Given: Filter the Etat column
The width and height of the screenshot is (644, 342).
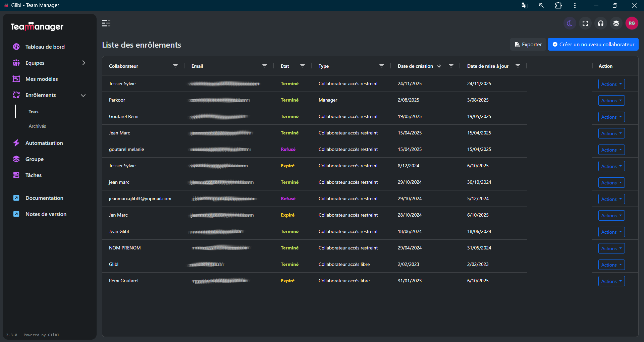Looking at the screenshot, I should pos(303,66).
